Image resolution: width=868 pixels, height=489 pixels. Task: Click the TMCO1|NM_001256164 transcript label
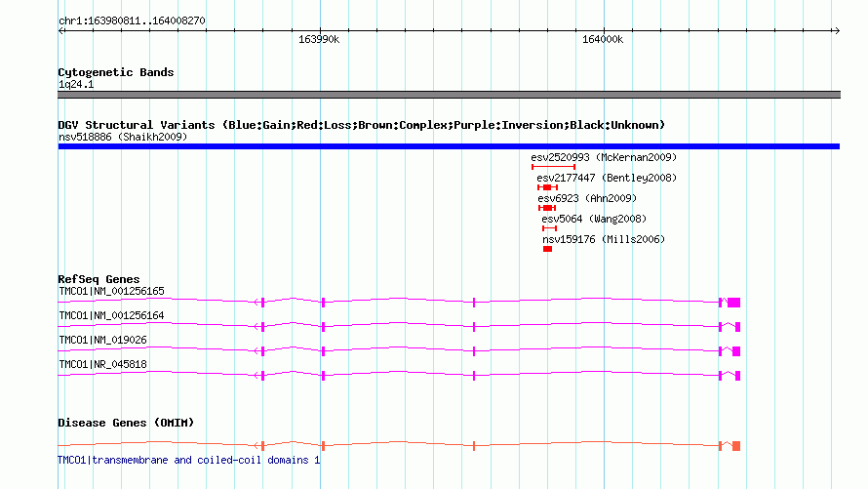click(111, 315)
